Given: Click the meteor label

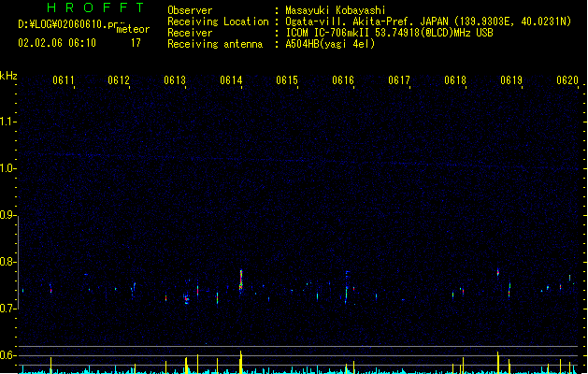Looking at the screenshot, I should [x=133, y=29].
